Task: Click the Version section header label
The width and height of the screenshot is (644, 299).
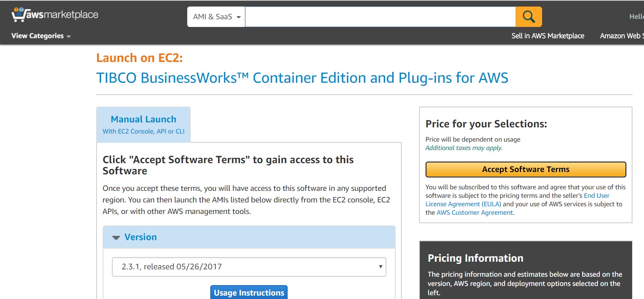Action: coord(140,237)
